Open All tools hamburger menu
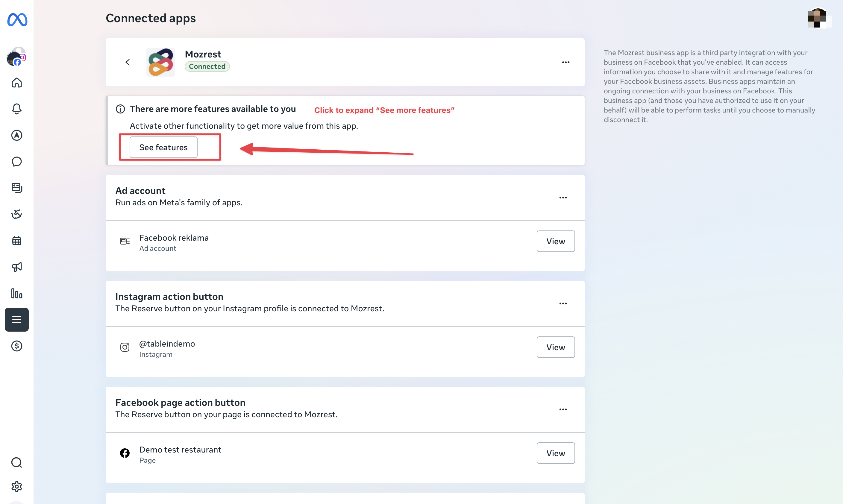The width and height of the screenshot is (843, 504). (17, 320)
